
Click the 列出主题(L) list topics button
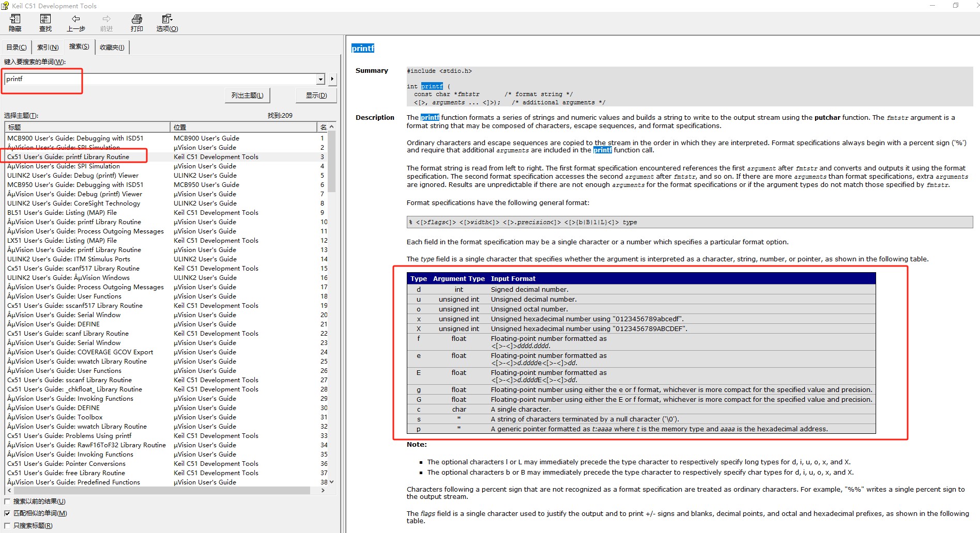[248, 96]
